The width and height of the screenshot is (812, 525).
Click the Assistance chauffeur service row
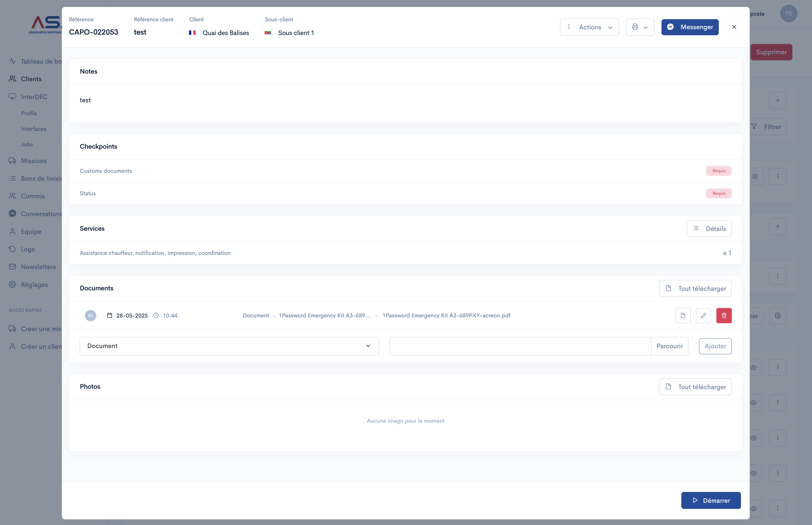point(406,253)
